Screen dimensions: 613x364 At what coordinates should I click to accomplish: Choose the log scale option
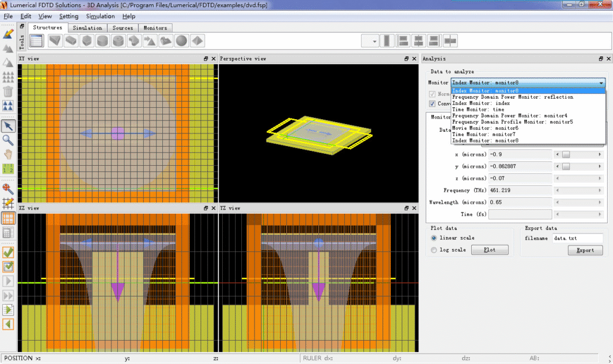coord(434,250)
